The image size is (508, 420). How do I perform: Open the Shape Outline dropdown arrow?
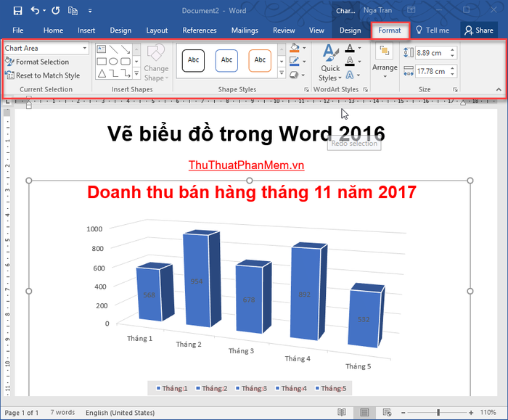click(x=304, y=62)
